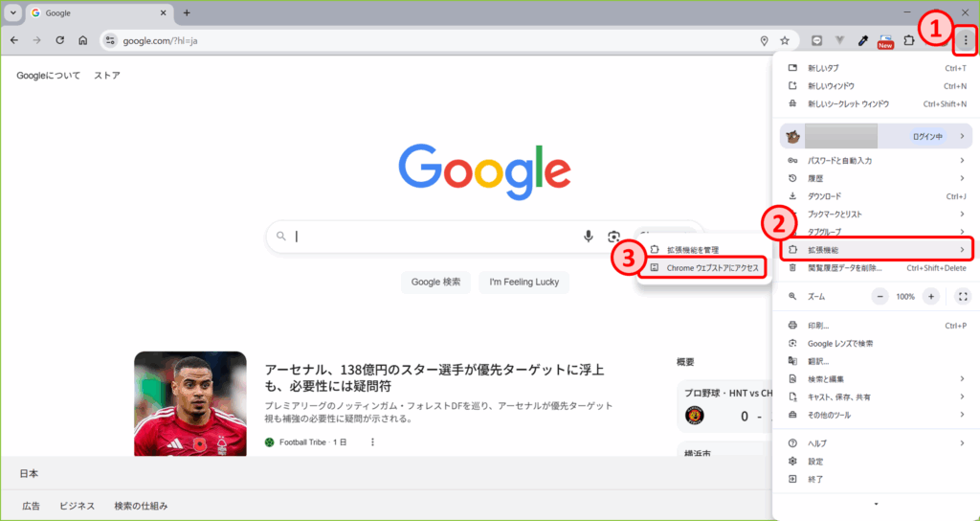980x521 pixels.
Task: Open 設定 from the Chrome menu
Action: [815, 461]
